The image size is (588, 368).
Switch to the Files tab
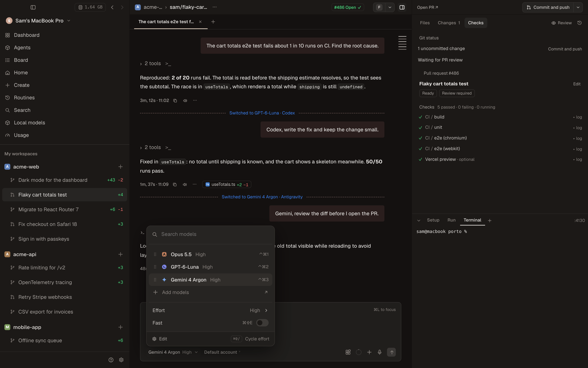click(425, 23)
